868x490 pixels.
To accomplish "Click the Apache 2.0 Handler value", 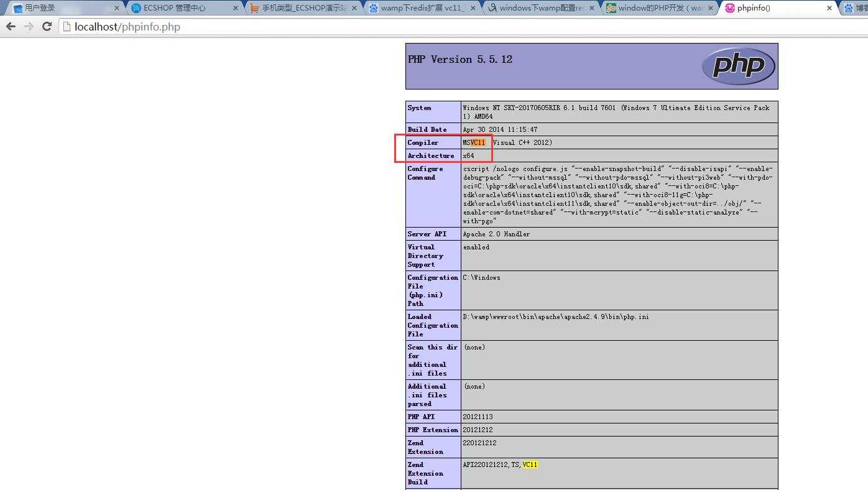I will 496,234.
